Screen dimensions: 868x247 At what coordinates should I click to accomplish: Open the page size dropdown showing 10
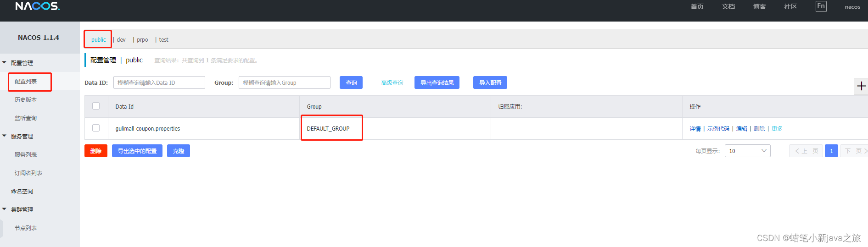(x=747, y=151)
